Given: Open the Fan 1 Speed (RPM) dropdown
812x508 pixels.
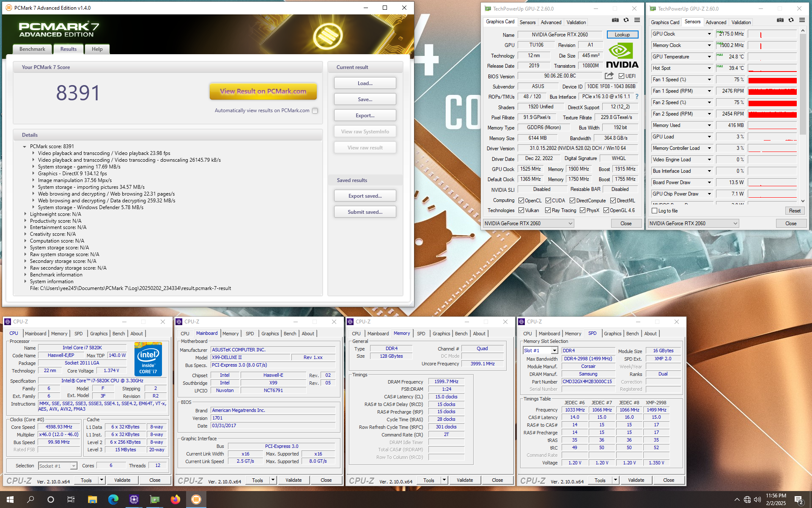Looking at the screenshot, I should 709,91.
